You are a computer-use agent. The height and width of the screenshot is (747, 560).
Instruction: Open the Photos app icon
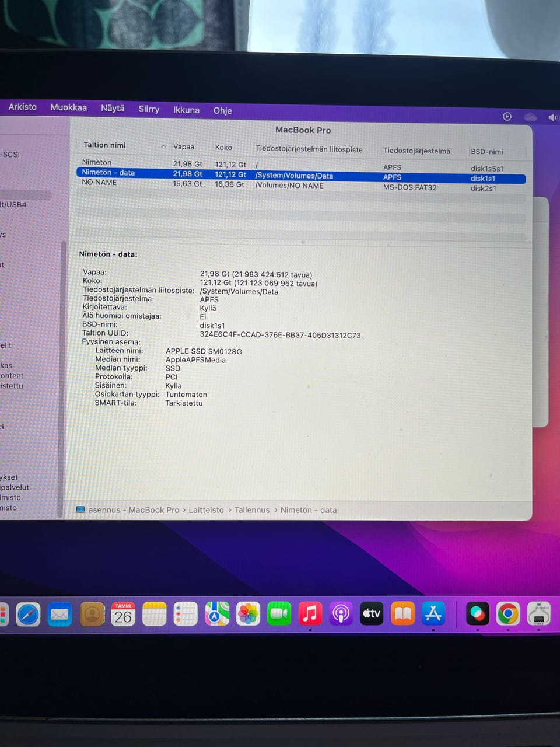[248, 615]
